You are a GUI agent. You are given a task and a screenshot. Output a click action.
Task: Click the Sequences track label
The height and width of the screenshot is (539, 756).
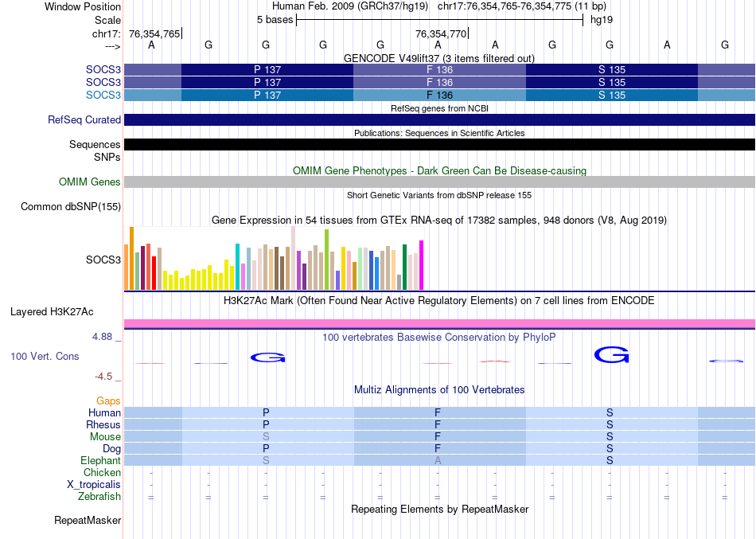(x=95, y=144)
